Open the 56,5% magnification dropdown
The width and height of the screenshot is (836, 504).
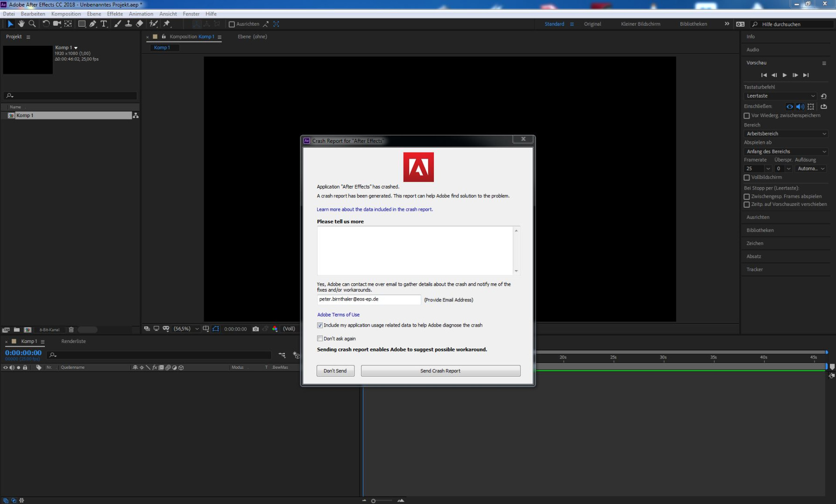coord(186,329)
